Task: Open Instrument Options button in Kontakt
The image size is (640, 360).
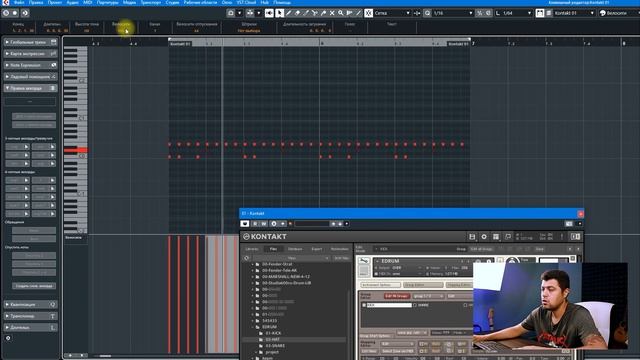Action: point(380,284)
